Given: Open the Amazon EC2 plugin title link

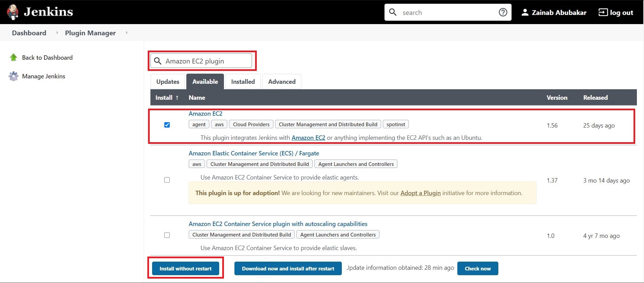Looking at the screenshot, I should pyautogui.click(x=205, y=114).
